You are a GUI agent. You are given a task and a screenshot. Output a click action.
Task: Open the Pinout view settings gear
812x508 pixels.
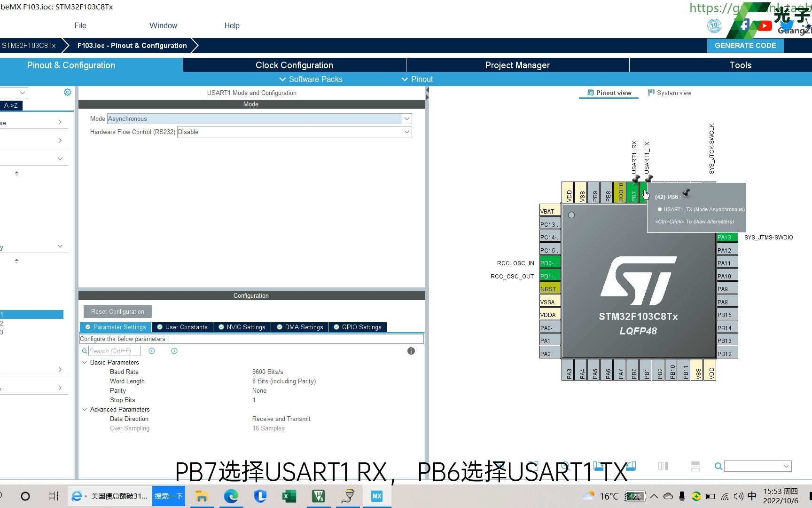68,92
